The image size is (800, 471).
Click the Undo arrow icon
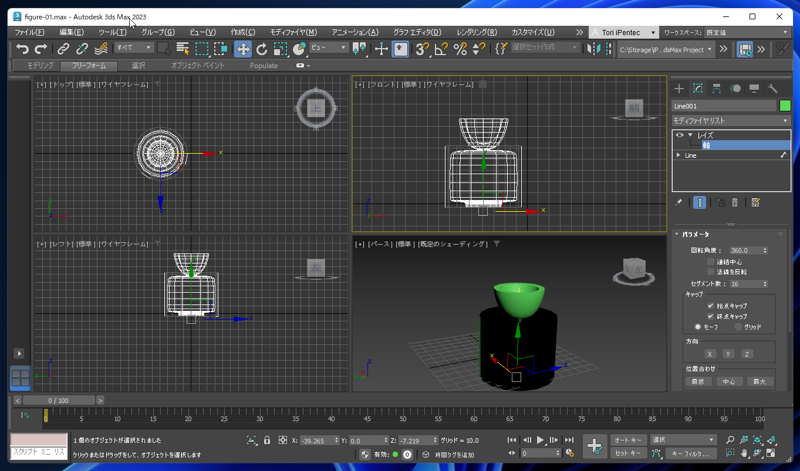point(22,49)
